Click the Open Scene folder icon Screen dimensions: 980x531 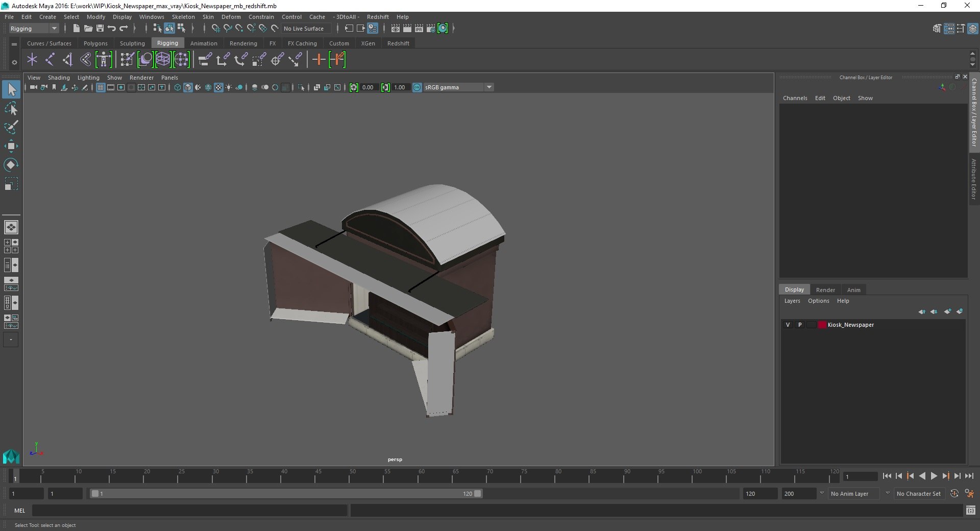coord(88,29)
